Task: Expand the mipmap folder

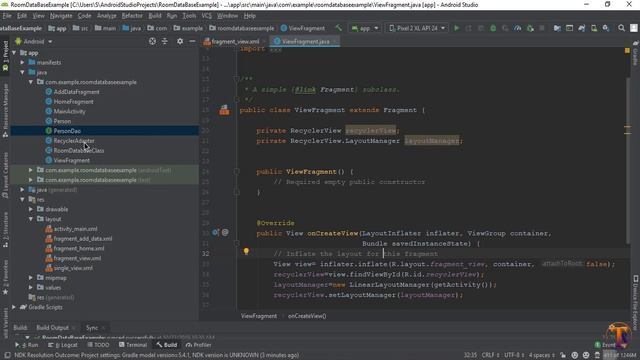Action: pyautogui.click(x=31, y=278)
